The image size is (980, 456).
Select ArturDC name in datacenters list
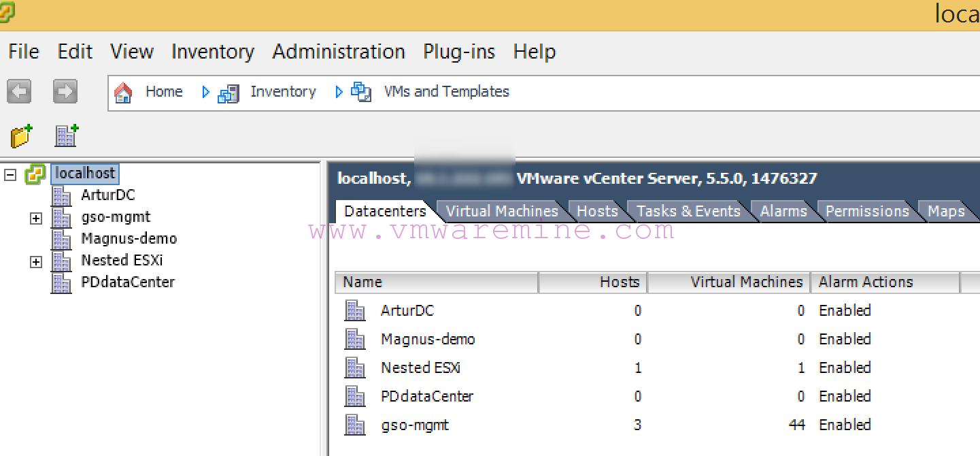point(407,311)
